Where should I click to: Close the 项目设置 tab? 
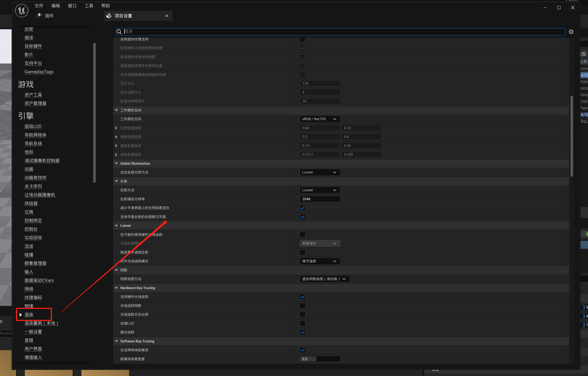tap(167, 16)
